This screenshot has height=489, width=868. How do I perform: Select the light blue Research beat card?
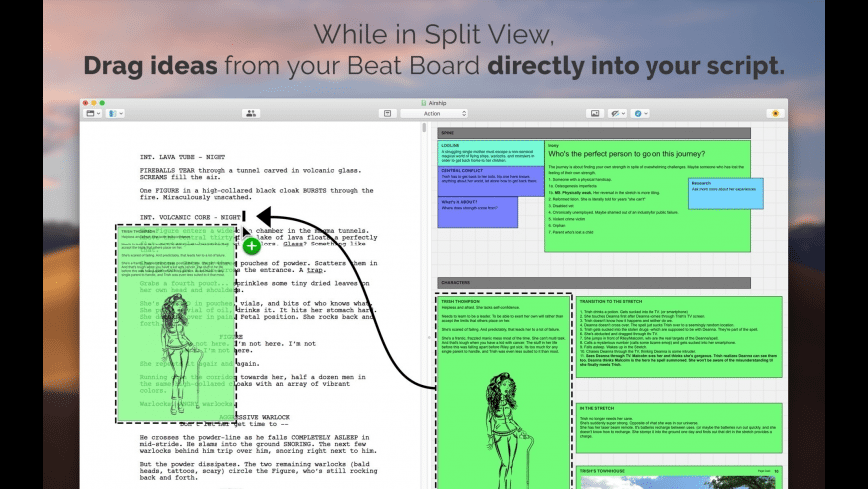coord(725,194)
